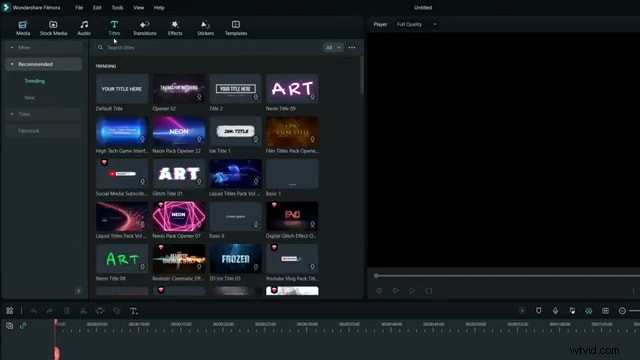Click the player Play button
The width and height of the screenshot is (640, 360).
pos(412,291)
